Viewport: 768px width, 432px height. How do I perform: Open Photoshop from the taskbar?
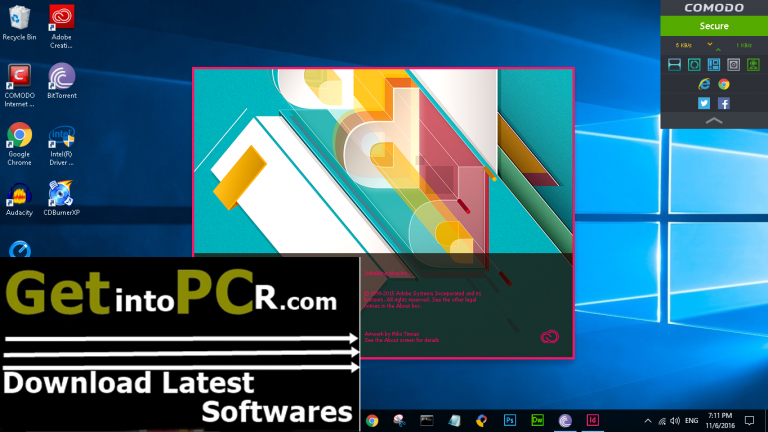coord(510,420)
